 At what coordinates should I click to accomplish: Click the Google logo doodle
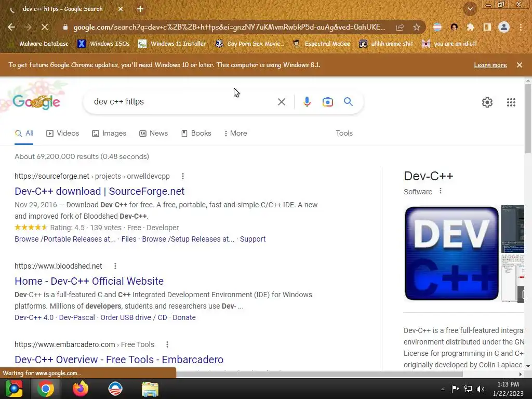pos(36,101)
